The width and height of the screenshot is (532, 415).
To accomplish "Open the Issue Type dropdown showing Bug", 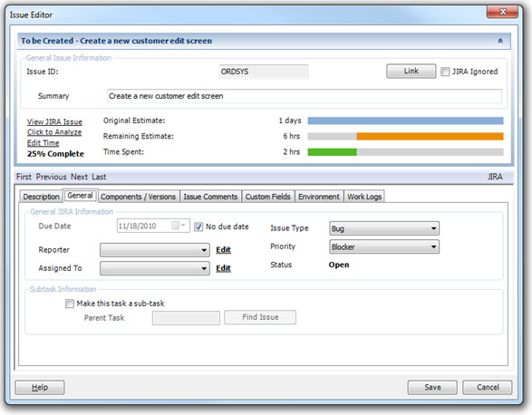I will pyautogui.click(x=384, y=228).
